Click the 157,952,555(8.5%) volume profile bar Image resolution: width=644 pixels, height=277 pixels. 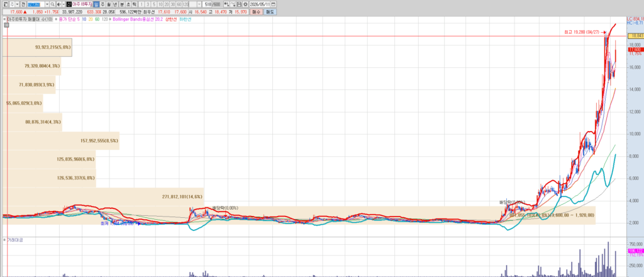[x=61, y=140]
